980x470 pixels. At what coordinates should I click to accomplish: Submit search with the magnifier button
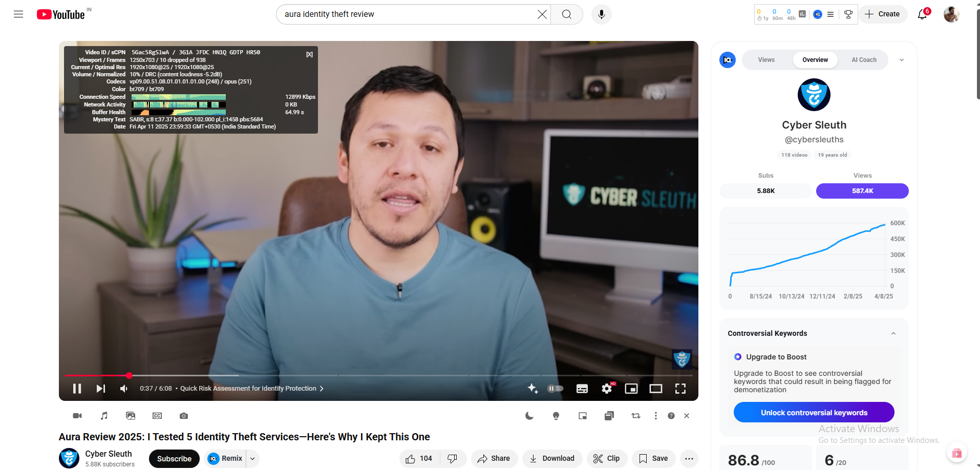click(567, 14)
